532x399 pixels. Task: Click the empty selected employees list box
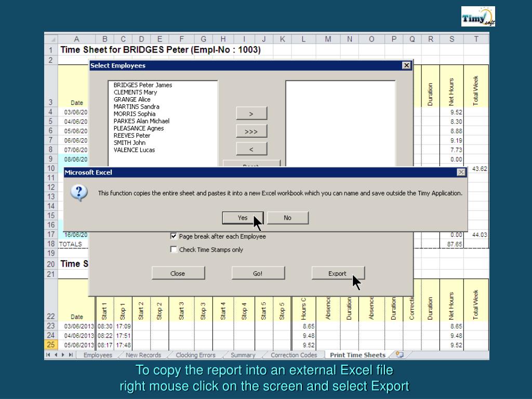click(340, 124)
